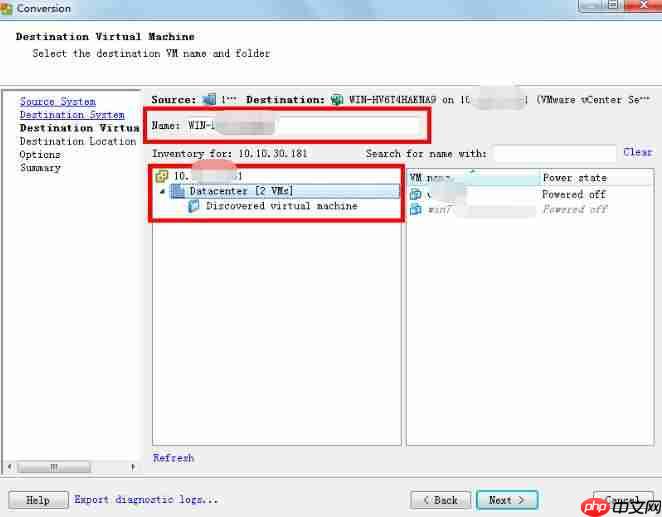
Task: Collapse the Datacenter tree node
Action: point(163,192)
